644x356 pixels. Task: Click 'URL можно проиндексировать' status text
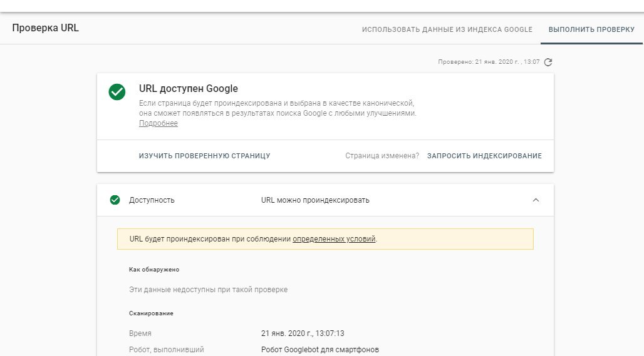(x=316, y=200)
